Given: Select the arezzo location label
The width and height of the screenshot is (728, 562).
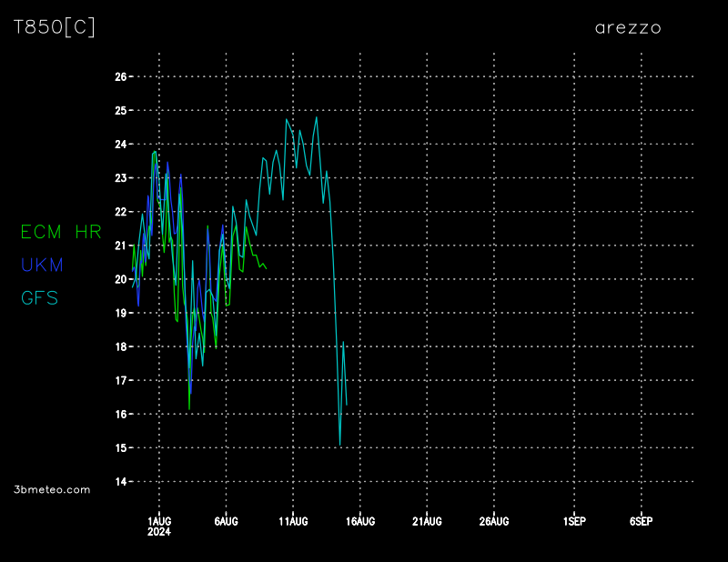Looking at the screenshot, I should 628,27.
